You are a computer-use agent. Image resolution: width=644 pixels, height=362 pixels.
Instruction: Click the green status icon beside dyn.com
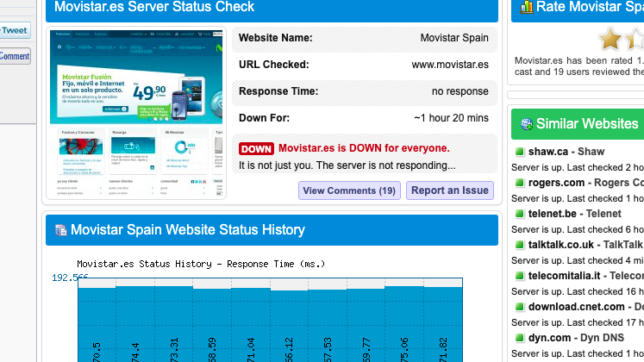[x=520, y=338]
